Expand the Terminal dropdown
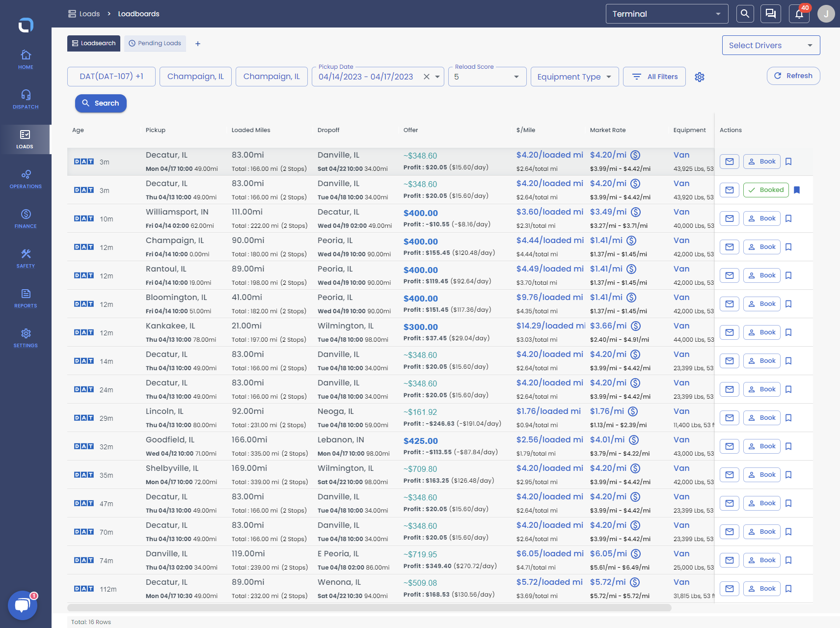Screen dimensions: 840x628 (667, 14)
